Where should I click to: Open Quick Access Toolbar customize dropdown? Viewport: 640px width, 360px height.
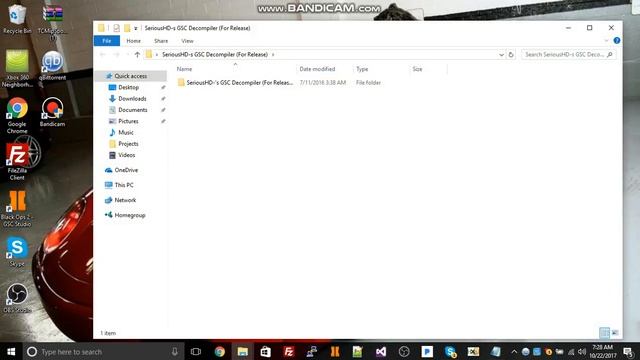(x=136, y=28)
